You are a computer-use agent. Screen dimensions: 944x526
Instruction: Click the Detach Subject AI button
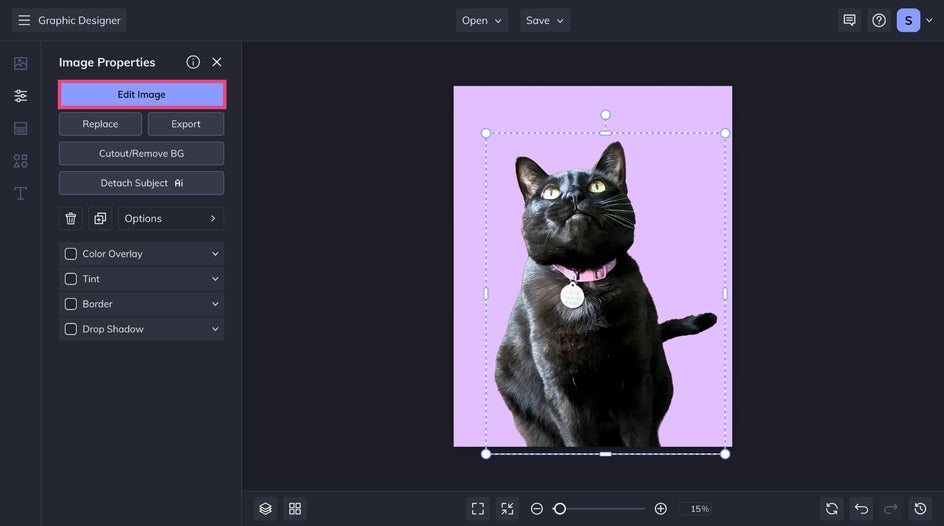pyautogui.click(x=141, y=183)
